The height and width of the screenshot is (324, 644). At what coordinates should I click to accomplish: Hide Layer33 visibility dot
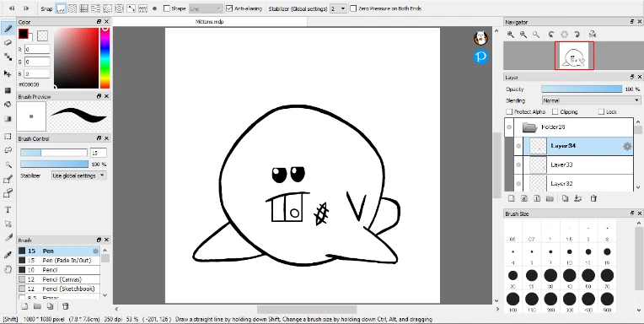[x=518, y=165]
